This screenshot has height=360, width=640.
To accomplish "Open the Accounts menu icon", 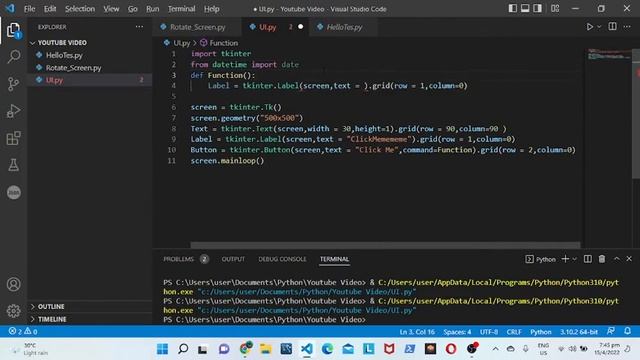I will (13, 284).
